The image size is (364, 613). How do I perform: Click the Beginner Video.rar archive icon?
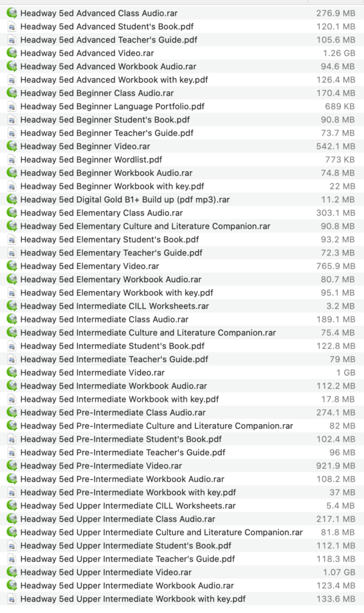(12, 146)
